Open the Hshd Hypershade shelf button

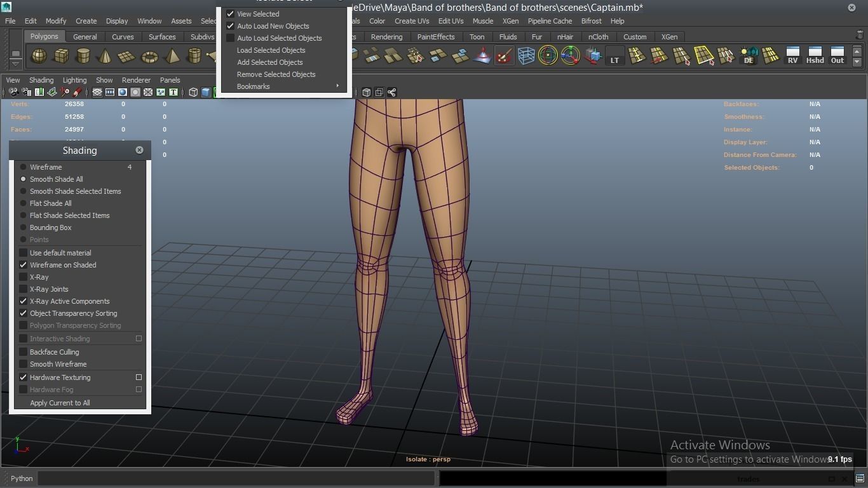[x=815, y=56]
